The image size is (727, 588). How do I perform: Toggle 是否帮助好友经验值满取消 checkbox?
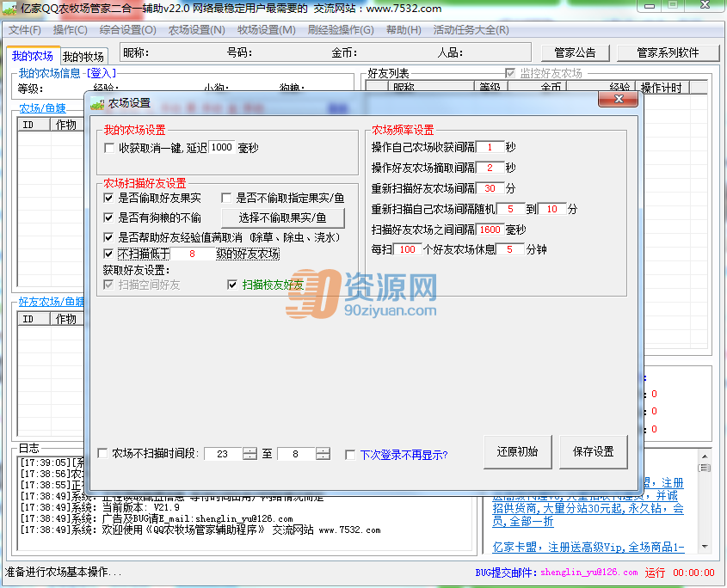coord(108,238)
